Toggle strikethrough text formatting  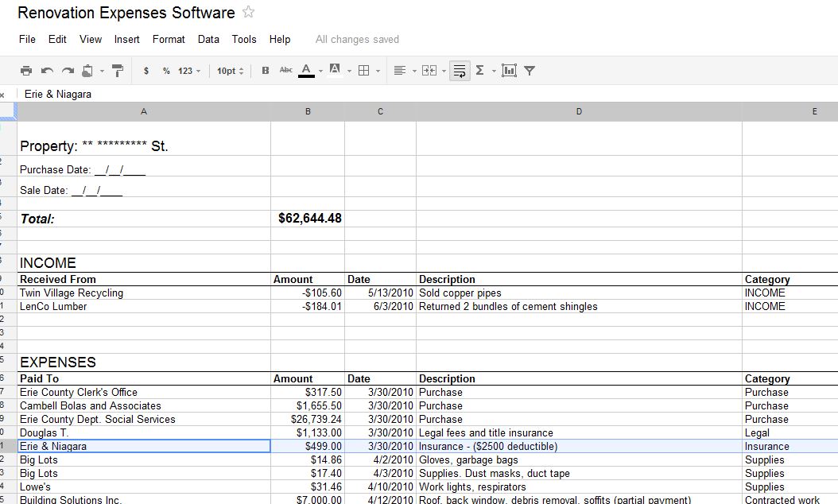point(286,71)
